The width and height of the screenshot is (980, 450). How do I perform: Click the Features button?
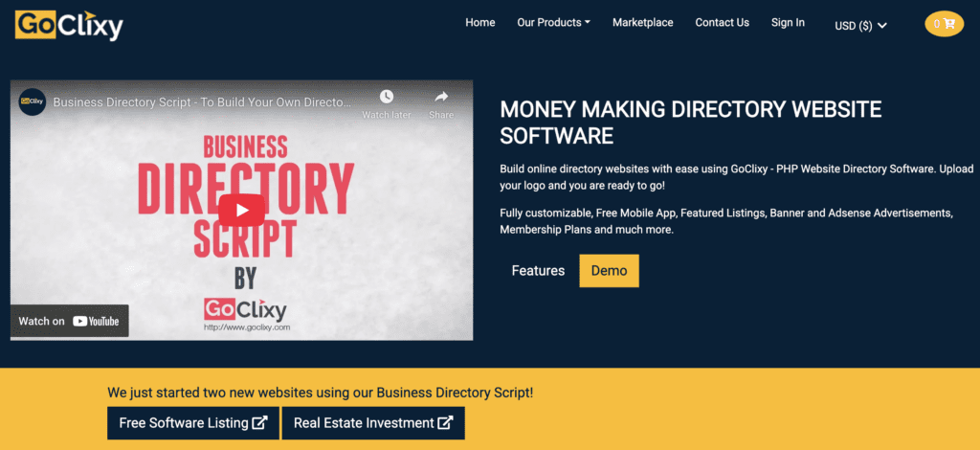tap(538, 271)
